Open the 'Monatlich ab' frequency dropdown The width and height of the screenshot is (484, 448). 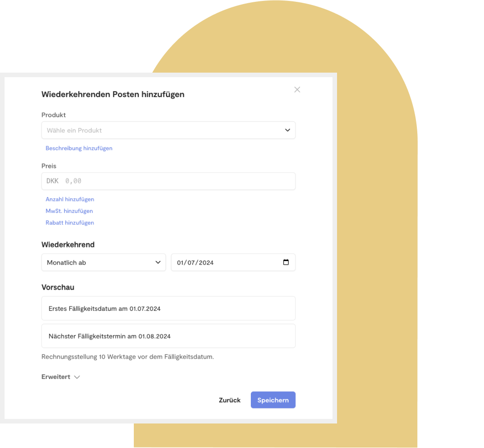pyautogui.click(x=103, y=262)
